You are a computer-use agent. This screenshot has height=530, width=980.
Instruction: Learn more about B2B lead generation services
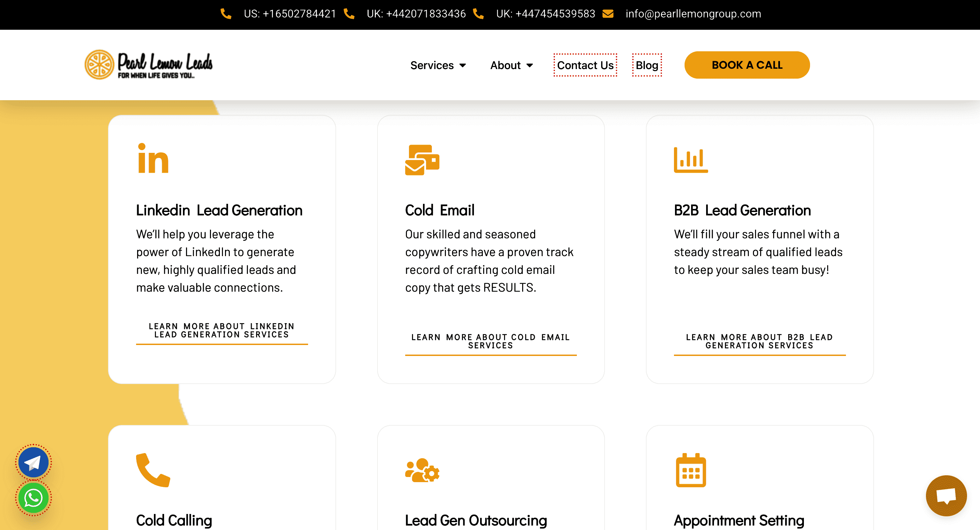click(759, 341)
